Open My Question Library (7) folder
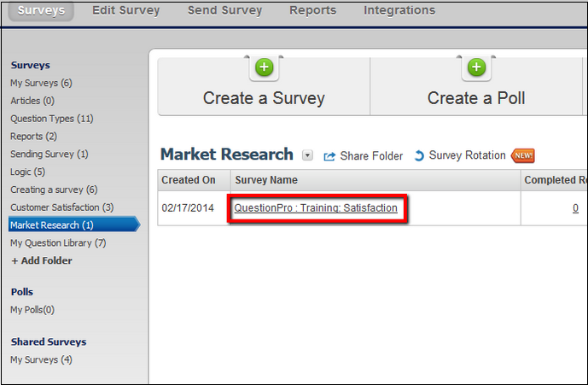588x385 pixels. pos(58,243)
